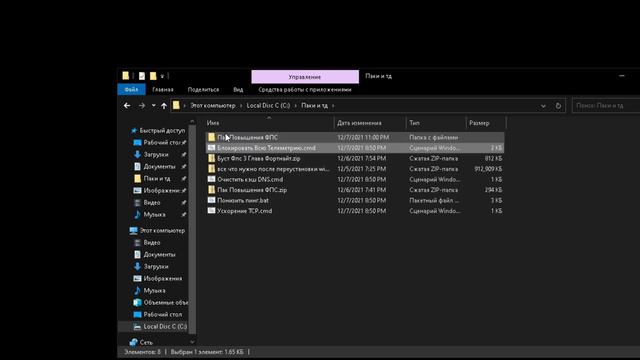
Task: Expand chevron after Этот компьютер in address bar
Action: tap(241, 106)
